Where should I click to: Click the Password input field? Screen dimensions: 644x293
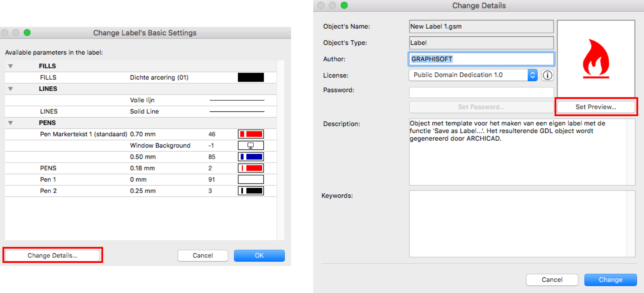(x=481, y=92)
